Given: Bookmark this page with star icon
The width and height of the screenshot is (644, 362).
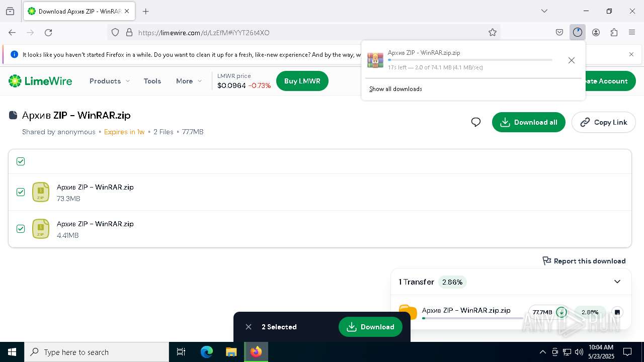Looking at the screenshot, I should 493,32.
